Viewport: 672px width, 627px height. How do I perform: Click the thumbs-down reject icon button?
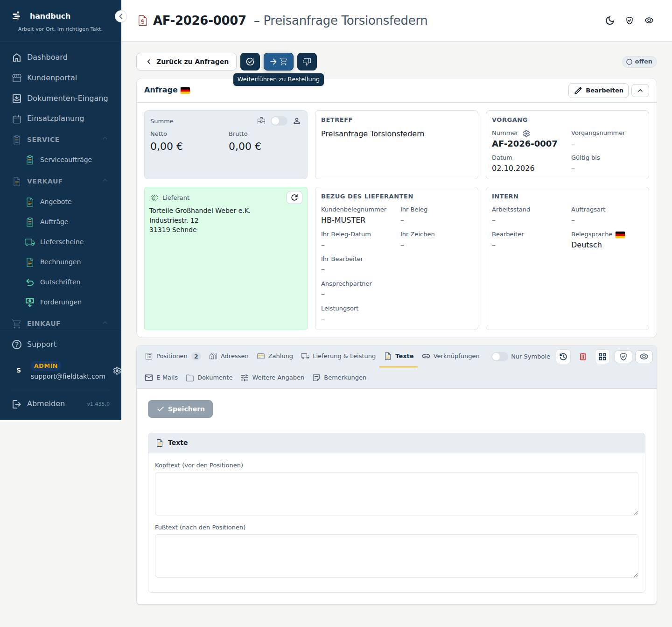(x=307, y=62)
